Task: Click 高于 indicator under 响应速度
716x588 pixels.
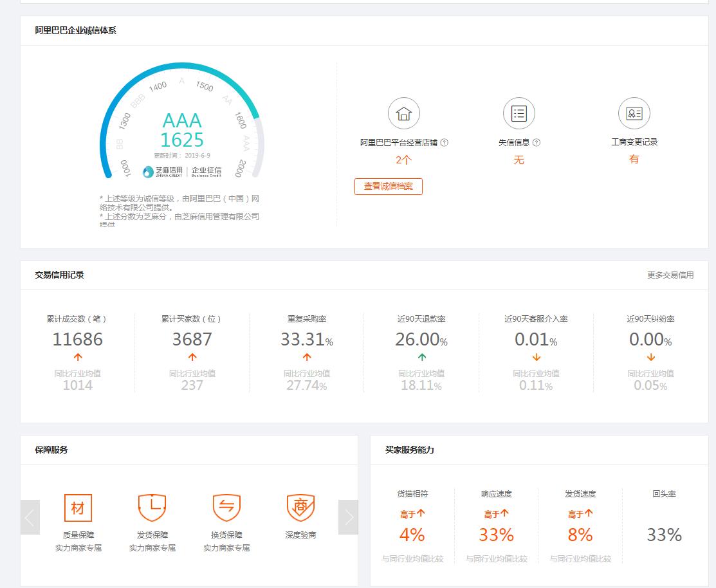Action: tap(497, 514)
